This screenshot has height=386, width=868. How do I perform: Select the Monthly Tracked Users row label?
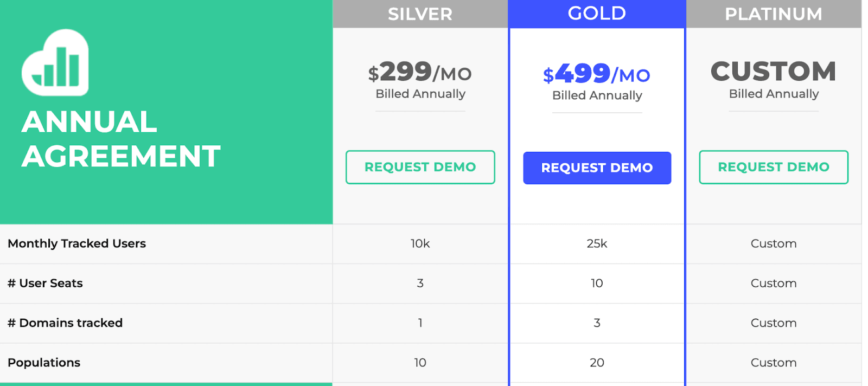point(76,243)
